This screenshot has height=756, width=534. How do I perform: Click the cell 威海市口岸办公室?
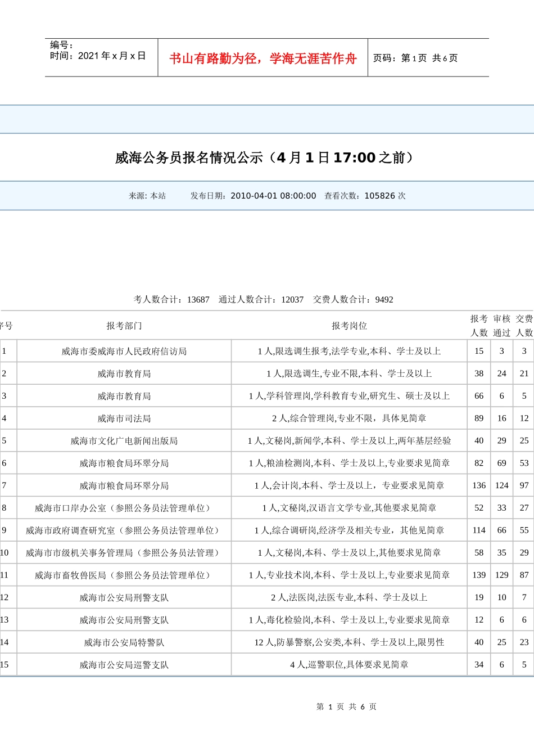(124, 508)
